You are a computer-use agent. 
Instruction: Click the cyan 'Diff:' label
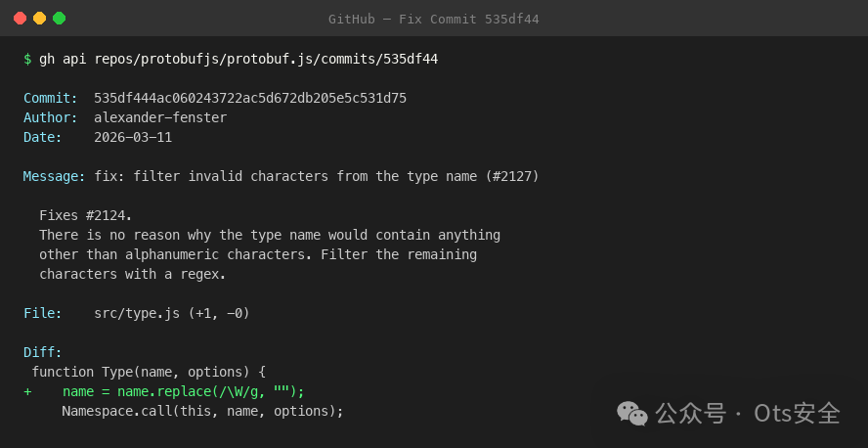click(43, 352)
